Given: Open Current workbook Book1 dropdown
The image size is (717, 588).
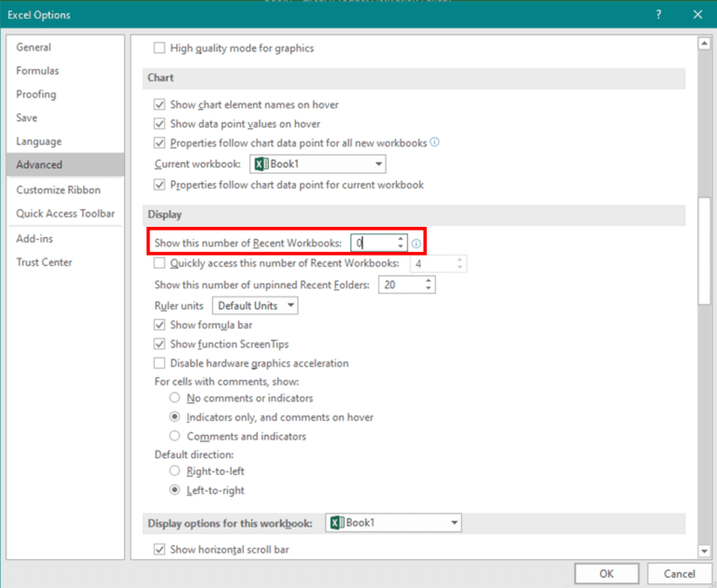Looking at the screenshot, I should 317,164.
